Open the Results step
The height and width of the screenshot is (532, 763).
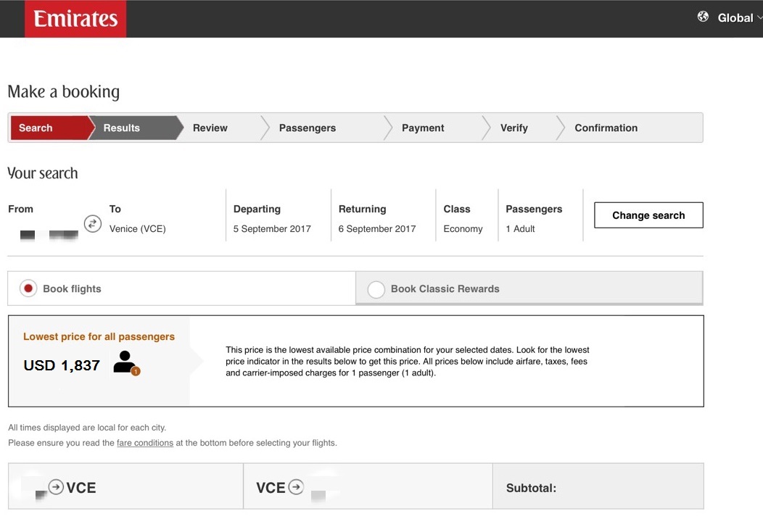121,128
